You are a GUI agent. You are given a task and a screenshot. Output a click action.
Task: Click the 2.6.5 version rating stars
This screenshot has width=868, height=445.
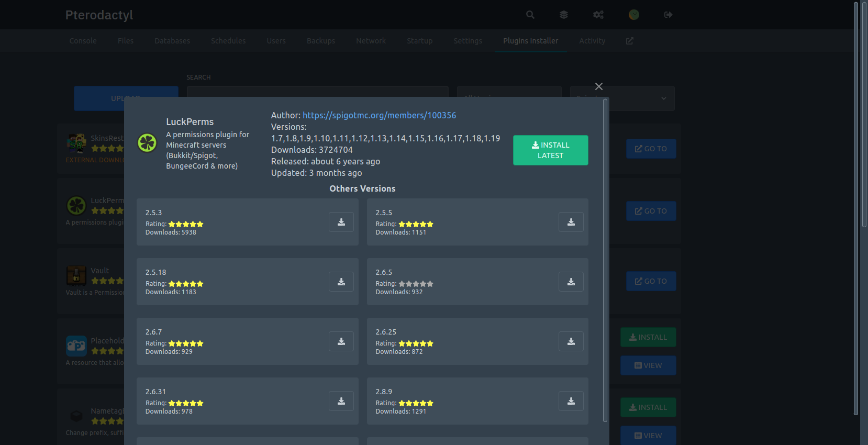coord(416,284)
